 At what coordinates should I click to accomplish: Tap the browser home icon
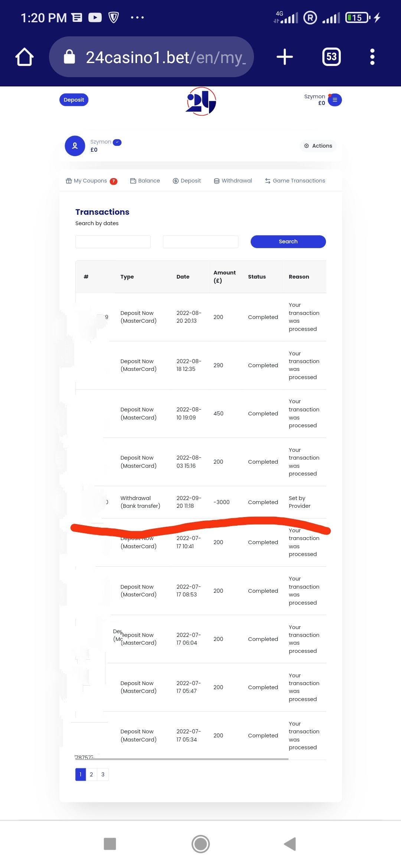pyautogui.click(x=25, y=57)
